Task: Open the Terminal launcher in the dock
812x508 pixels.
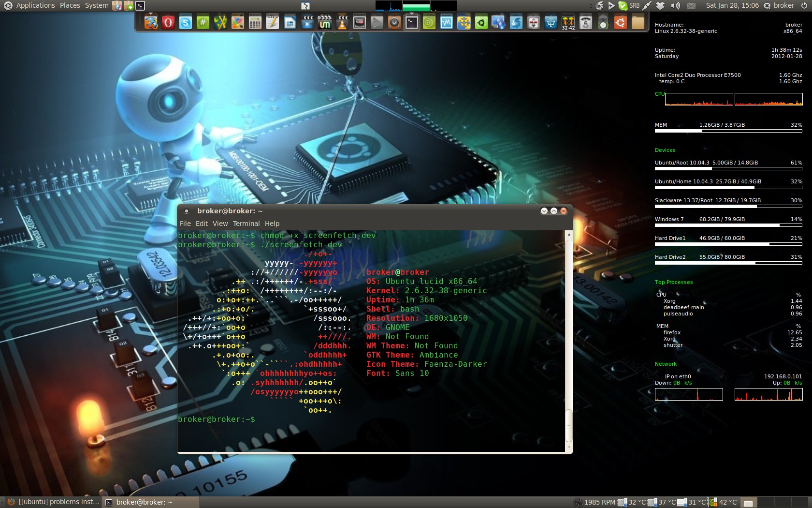Action: [x=412, y=22]
